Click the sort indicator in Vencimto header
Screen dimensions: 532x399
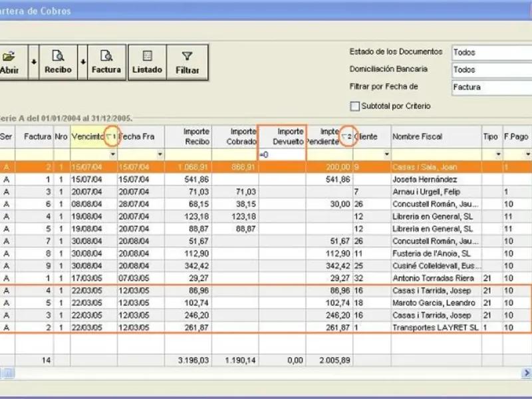[x=112, y=136]
